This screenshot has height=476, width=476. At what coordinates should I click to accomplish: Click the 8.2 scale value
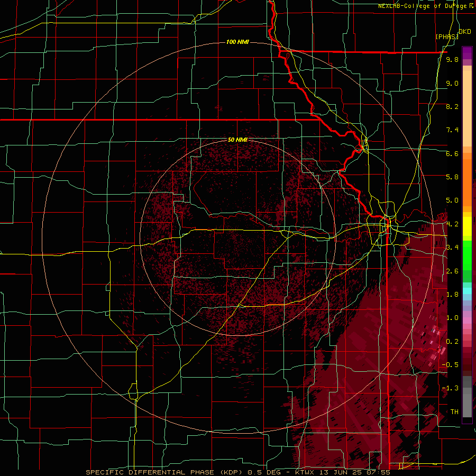[x=452, y=106]
